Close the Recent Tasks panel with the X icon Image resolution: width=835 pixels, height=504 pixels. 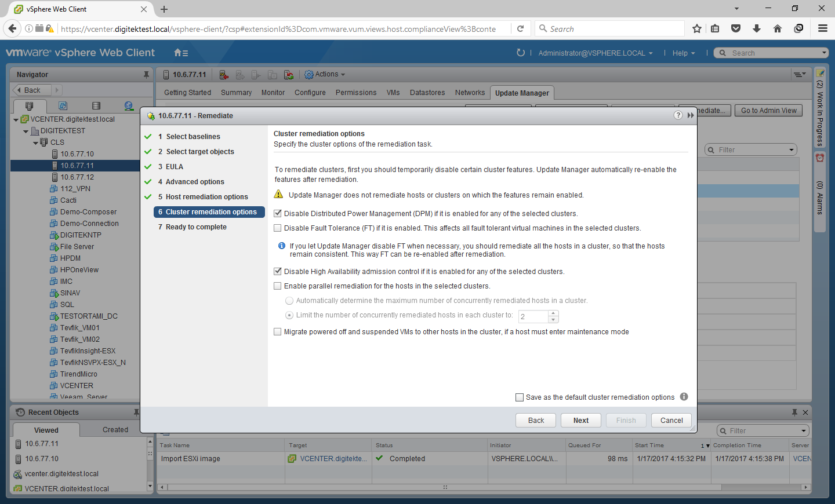pyautogui.click(x=805, y=412)
